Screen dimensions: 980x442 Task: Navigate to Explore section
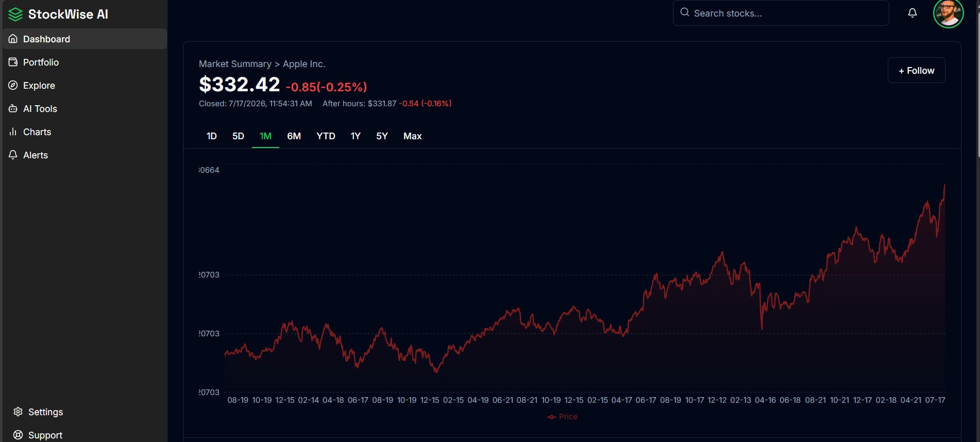point(85,85)
